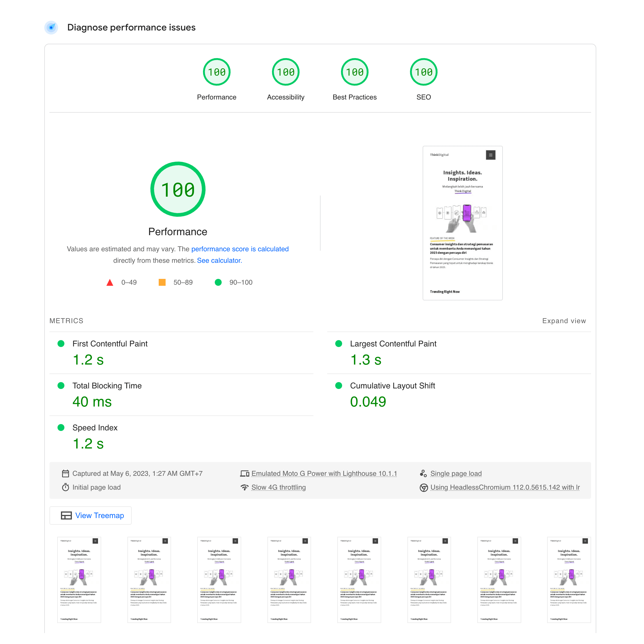Select the Best Practices score gauge

point(355,72)
